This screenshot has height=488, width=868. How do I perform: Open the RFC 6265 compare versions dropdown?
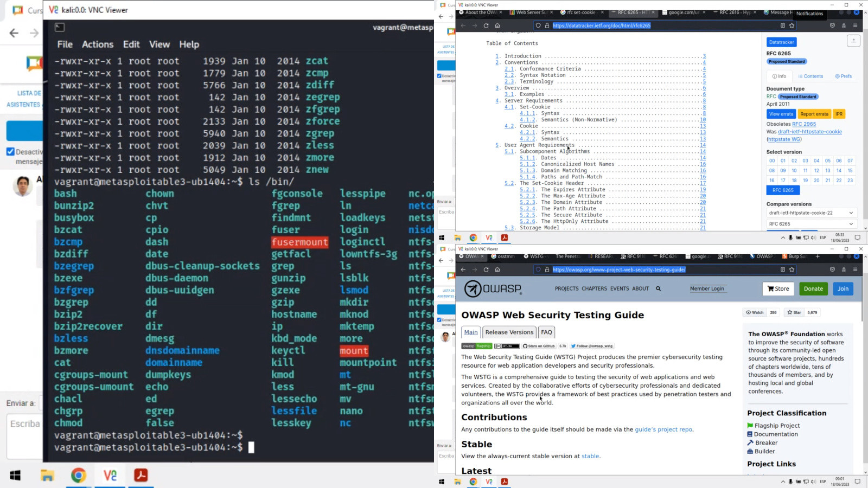(811, 224)
